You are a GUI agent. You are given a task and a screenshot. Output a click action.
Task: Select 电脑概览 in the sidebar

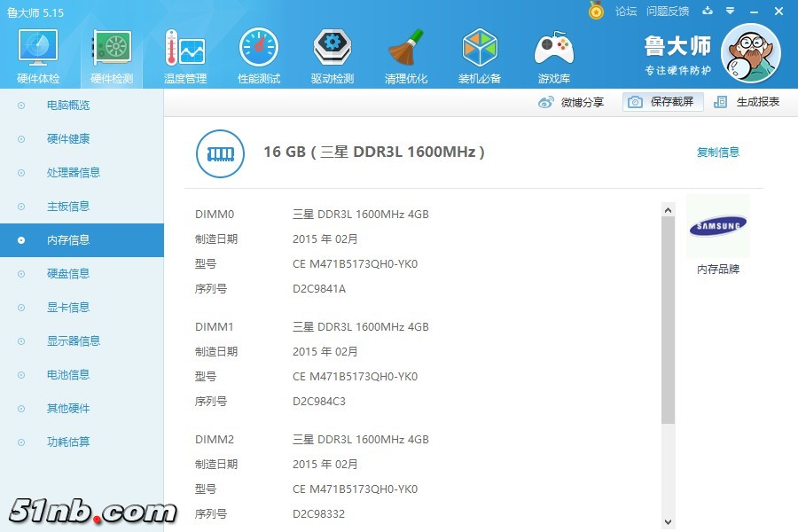(x=68, y=106)
